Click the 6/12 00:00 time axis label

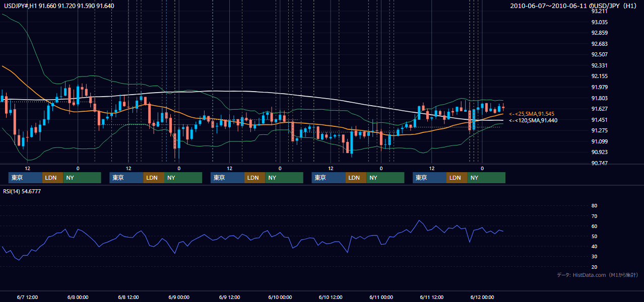(x=482, y=297)
